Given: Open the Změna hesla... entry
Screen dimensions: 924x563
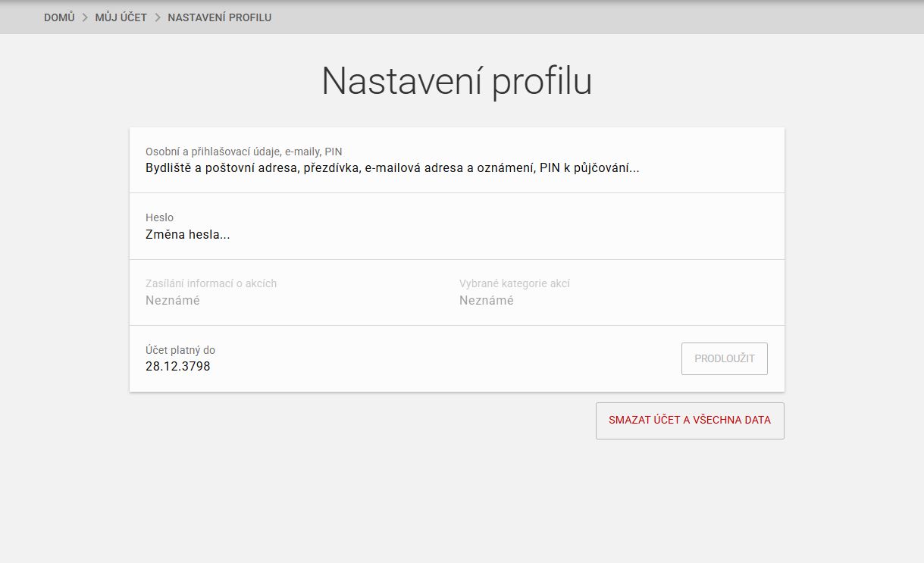Looking at the screenshot, I should [187, 235].
